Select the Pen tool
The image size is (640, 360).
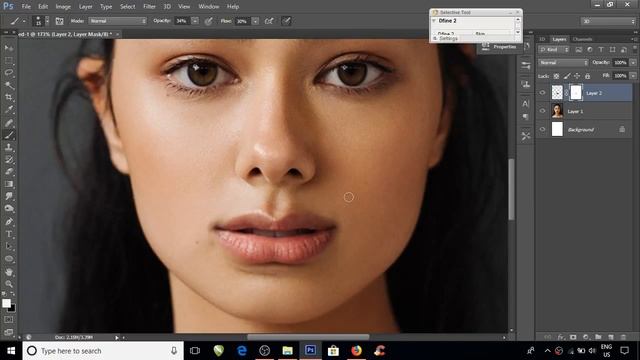click(x=9, y=222)
